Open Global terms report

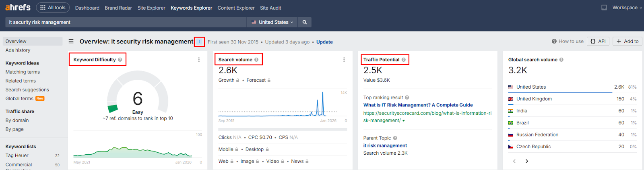tap(19, 99)
